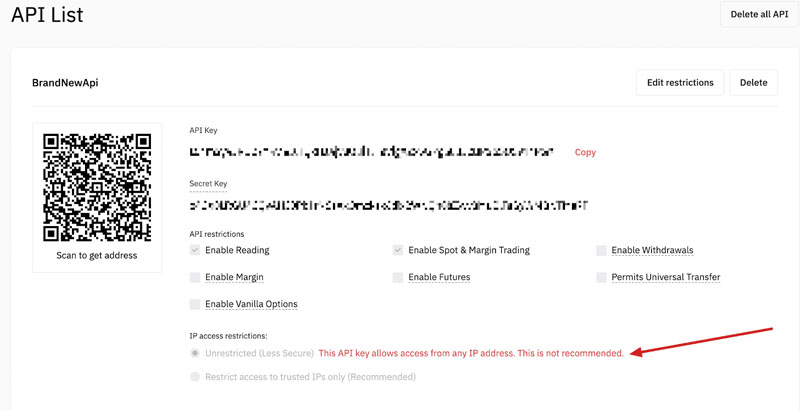Screen dimensions: 800x410
Task: Delete the BrandNewApi key
Action: click(x=754, y=83)
